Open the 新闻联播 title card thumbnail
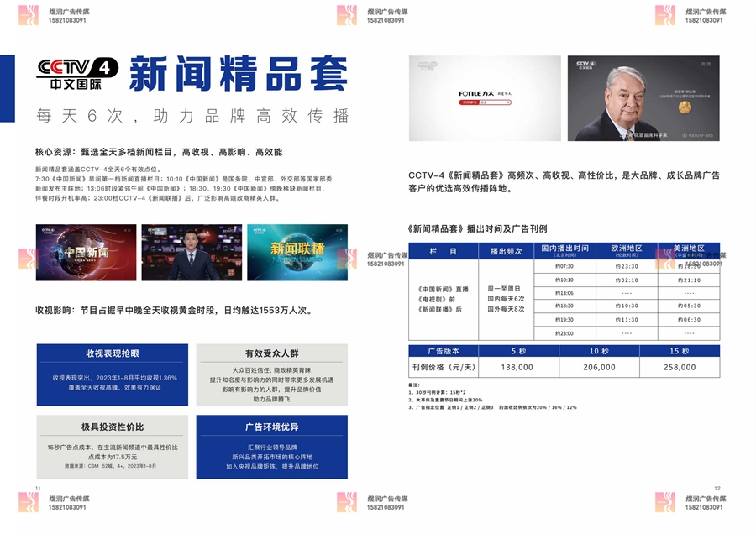 [297, 252]
